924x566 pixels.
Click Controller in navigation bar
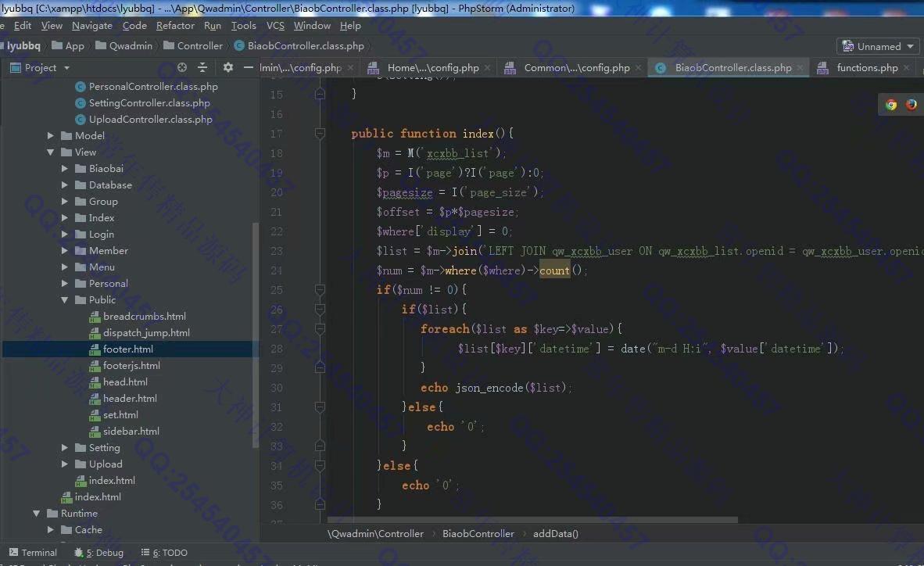pos(193,46)
